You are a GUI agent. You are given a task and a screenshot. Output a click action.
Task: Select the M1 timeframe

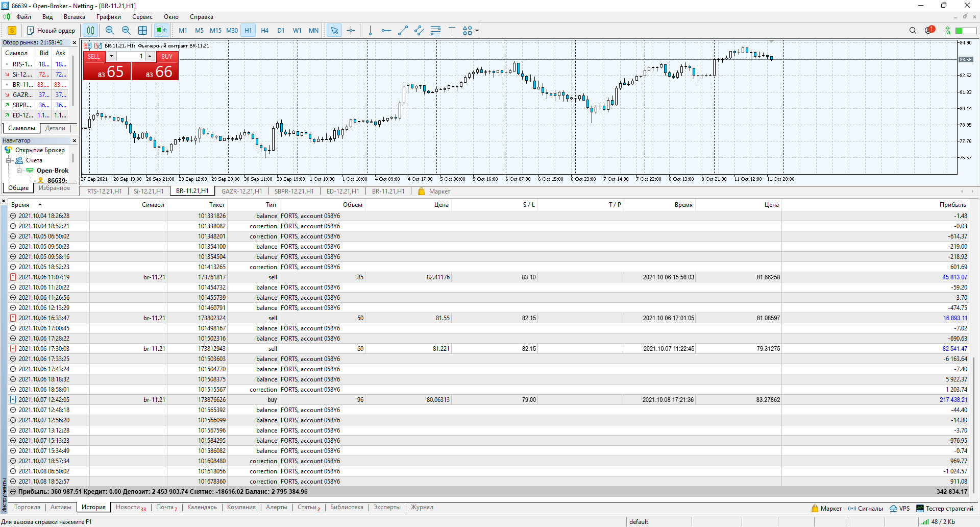pos(183,31)
